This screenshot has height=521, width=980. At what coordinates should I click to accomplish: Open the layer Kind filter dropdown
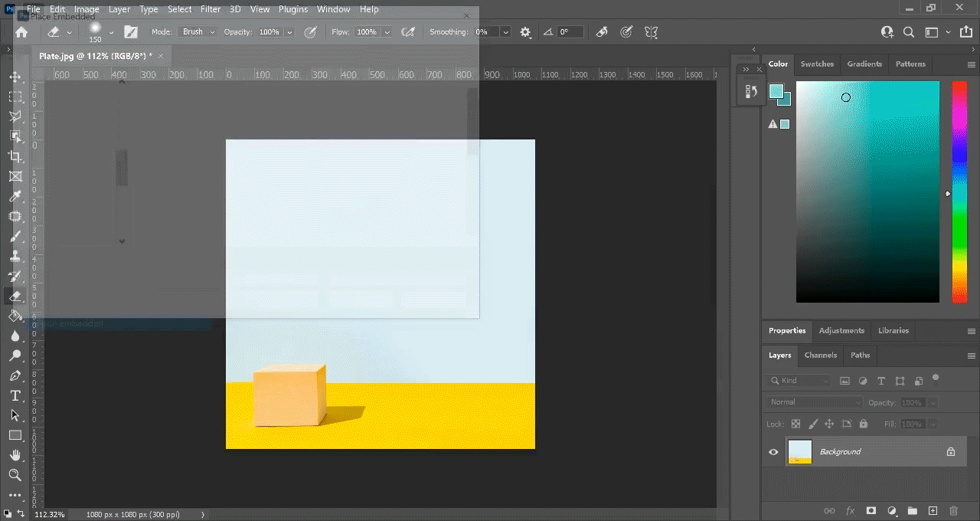point(798,381)
